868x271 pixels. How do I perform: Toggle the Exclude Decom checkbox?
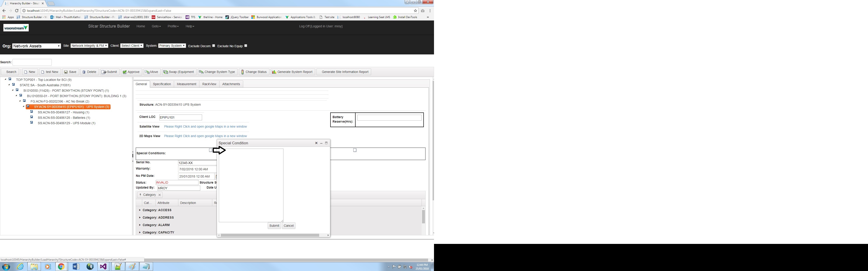(214, 45)
